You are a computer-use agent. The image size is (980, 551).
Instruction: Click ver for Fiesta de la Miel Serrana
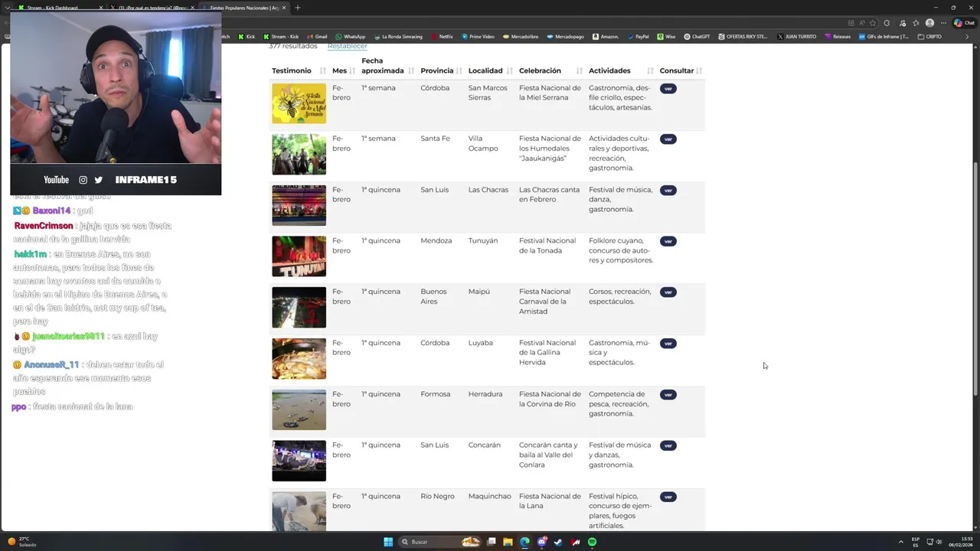[668, 89]
